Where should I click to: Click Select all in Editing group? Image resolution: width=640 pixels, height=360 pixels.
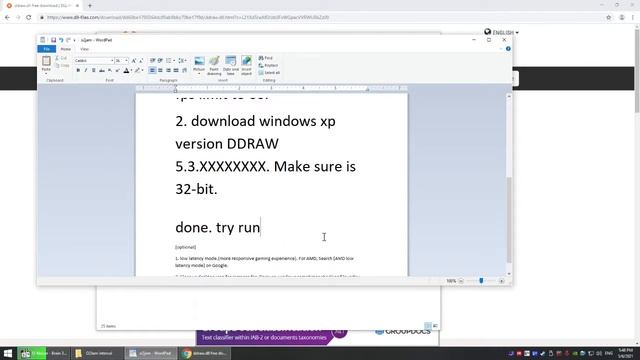tap(269, 73)
